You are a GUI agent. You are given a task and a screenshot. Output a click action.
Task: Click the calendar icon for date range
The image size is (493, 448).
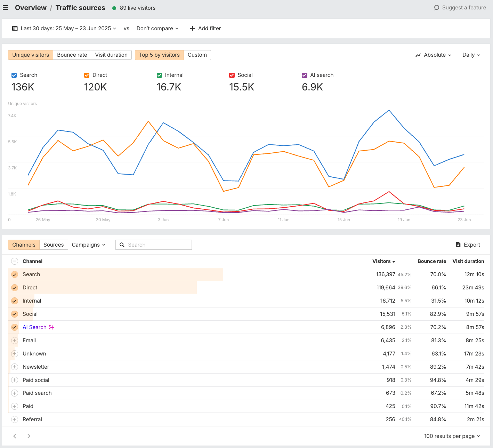click(15, 28)
